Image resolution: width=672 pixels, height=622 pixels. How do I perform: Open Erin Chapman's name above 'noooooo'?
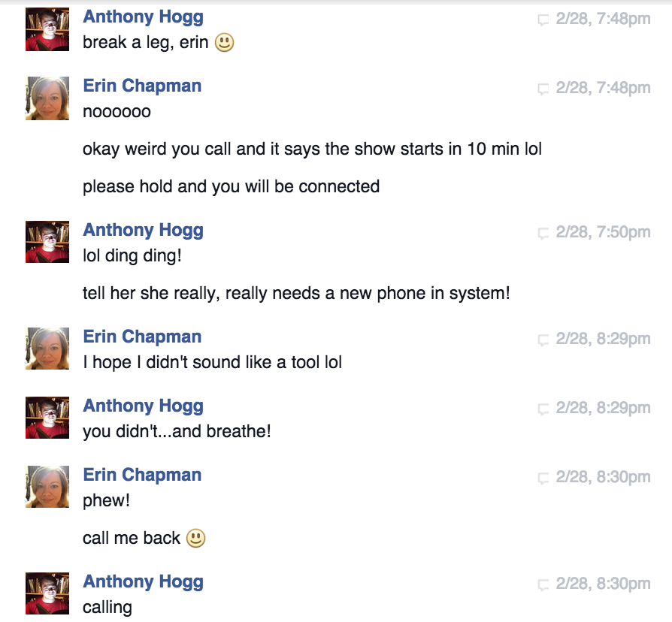pyautogui.click(x=142, y=86)
